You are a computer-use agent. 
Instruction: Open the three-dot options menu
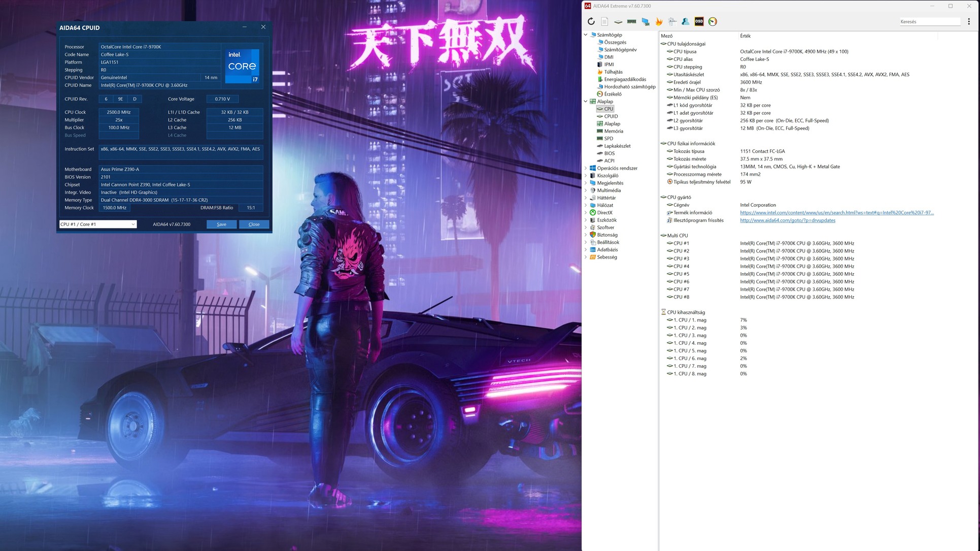[x=968, y=21]
